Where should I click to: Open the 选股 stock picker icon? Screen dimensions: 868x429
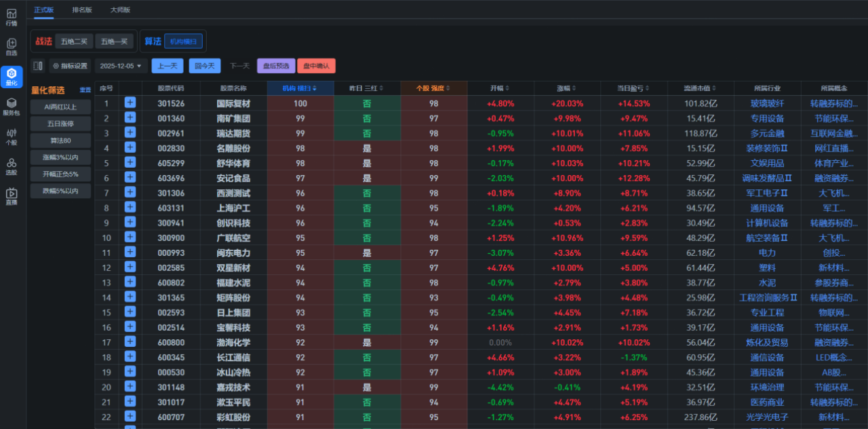click(x=12, y=166)
